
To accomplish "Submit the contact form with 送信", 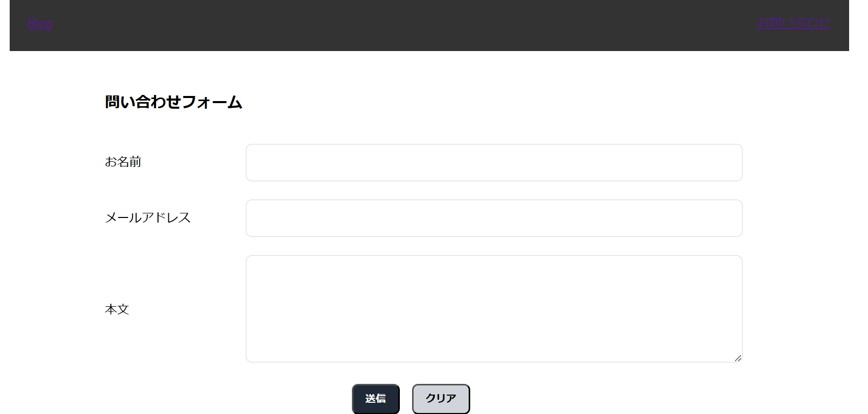I will [375, 398].
